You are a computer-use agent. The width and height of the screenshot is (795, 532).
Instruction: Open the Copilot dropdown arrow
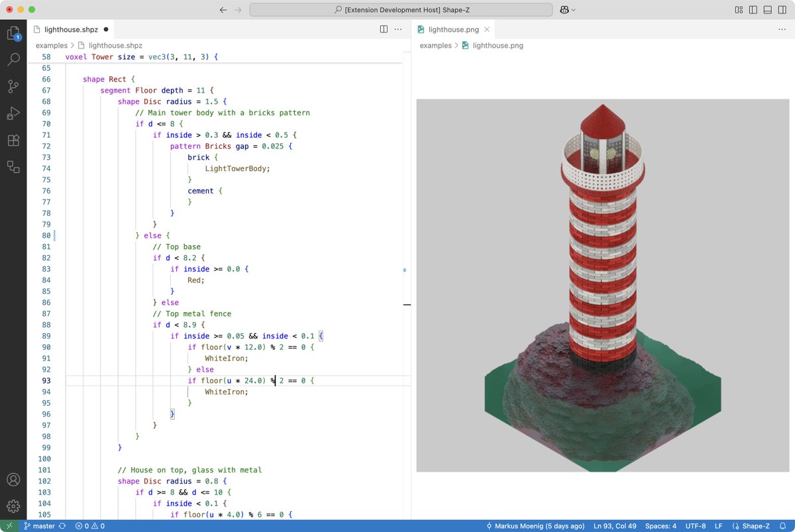pyautogui.click(x=574, y=10)
